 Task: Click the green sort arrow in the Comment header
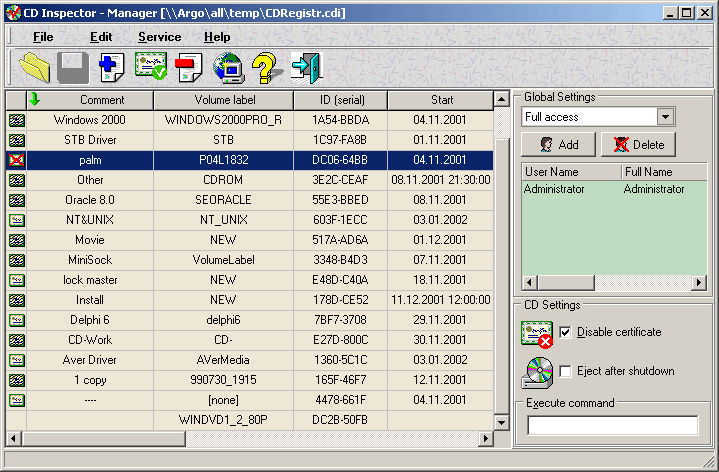point(34,99)
